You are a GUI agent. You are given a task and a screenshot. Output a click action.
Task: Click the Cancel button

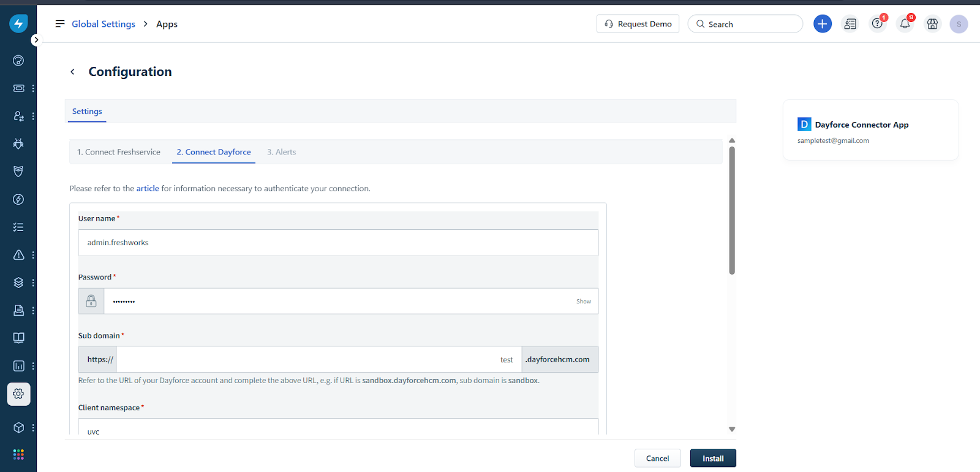point(658,459)
